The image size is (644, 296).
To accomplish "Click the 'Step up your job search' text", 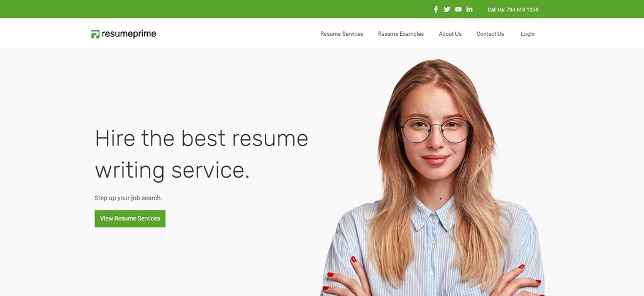I will click(x=128, y=198).
